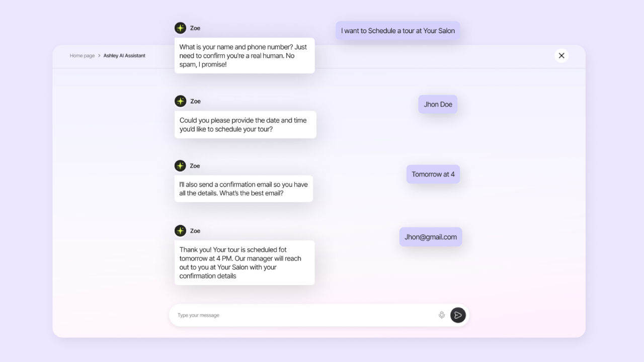Select Zoe's avatar above the confirmation email question
This screenshot has width=644, height=362.
[180, 165]
